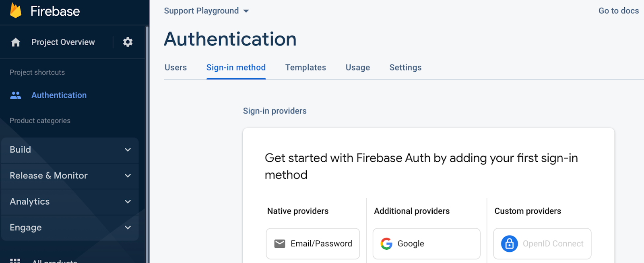
Task: Go to the Usage tab
Action: tap(357, 68)
